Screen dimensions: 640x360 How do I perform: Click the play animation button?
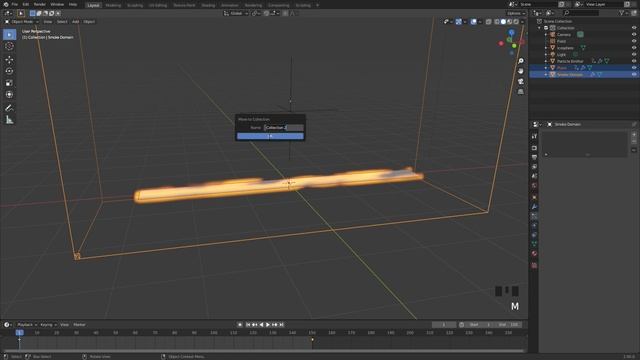(x=268, y=325)
